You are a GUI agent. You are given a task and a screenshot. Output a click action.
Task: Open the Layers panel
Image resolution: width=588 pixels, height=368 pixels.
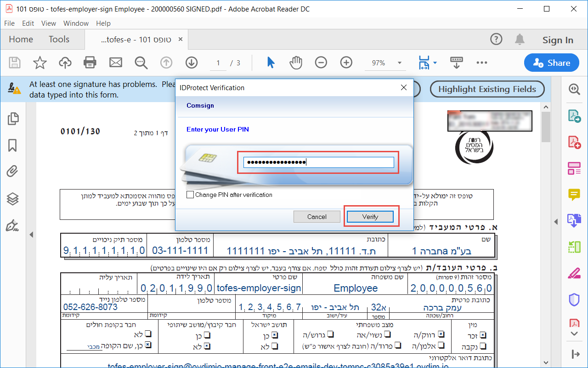[13, 199]
